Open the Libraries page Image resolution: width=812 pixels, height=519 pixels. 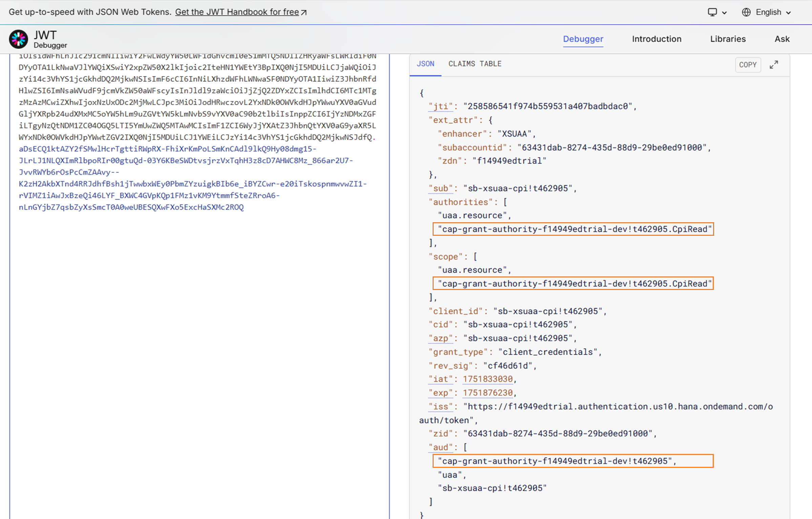(728, 39)
